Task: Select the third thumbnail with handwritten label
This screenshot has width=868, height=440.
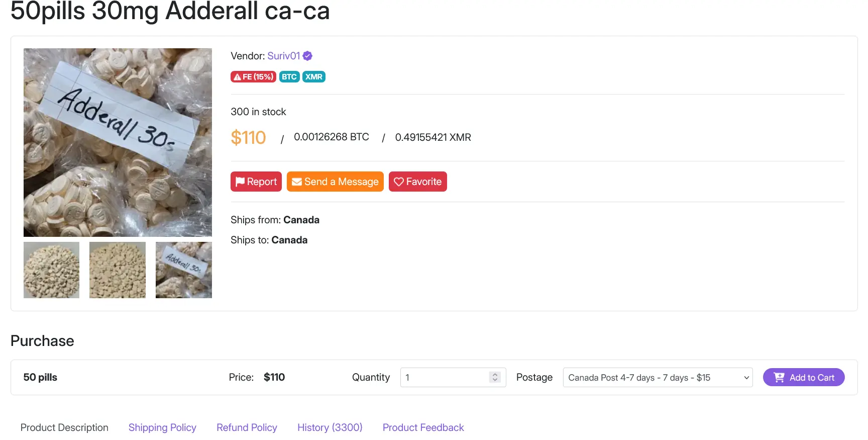Action: tap(184, 270)
